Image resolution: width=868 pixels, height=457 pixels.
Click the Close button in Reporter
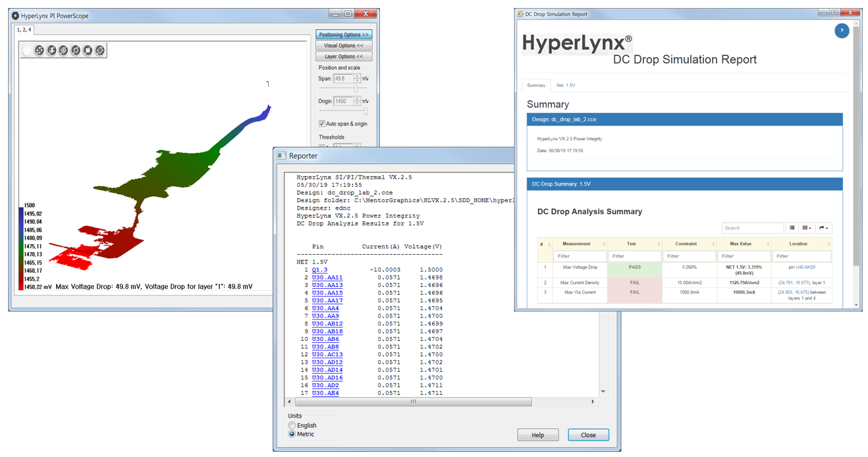pyautogui.click(x=588, y=435)
